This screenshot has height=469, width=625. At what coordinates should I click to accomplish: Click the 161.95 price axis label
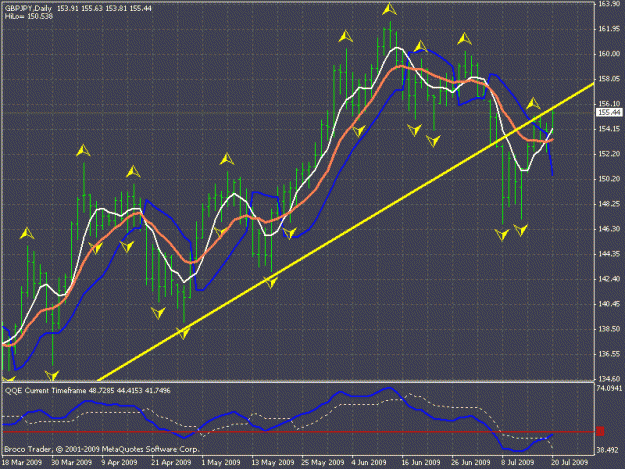(x=609, y=29)
